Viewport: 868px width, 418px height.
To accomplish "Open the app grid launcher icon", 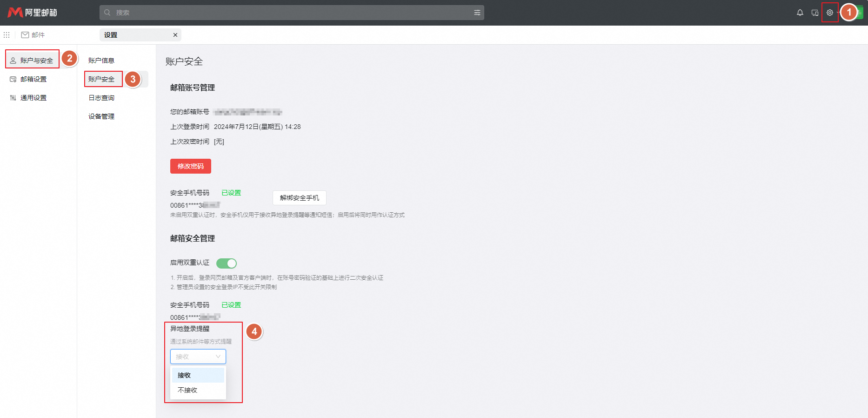I will pyautogui.click(x=7, y=35).
